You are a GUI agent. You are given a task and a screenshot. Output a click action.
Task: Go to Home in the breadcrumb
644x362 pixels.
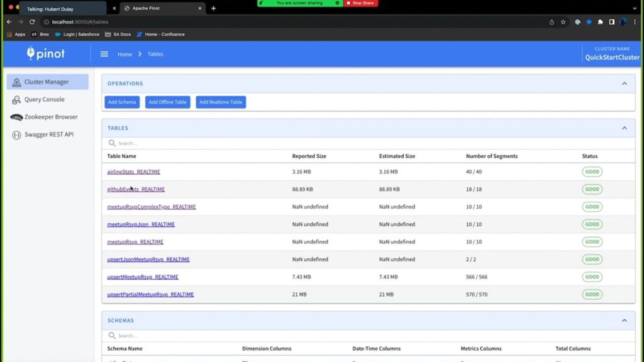[x=125, y=55]
